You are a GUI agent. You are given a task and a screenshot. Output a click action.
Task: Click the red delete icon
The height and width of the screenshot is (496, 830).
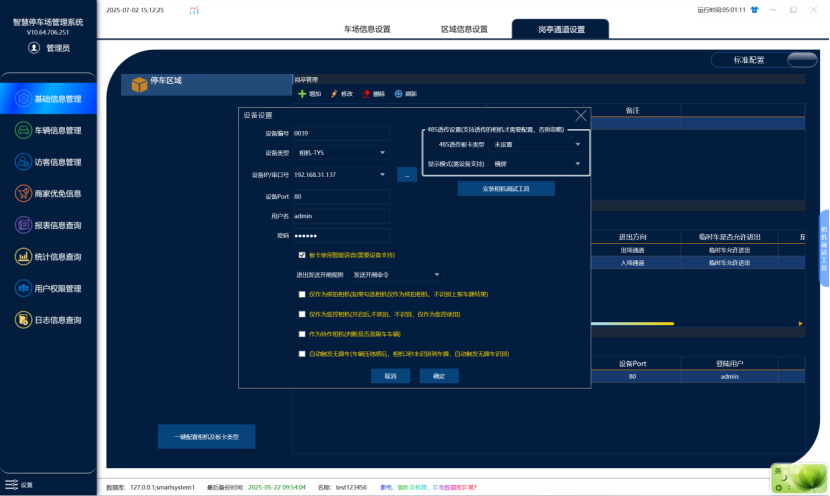coord(366,94)
